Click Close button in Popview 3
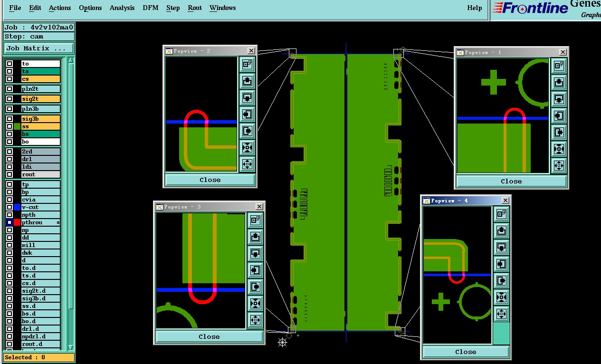Viewport: 601px width, 364px height. point(209,336)
